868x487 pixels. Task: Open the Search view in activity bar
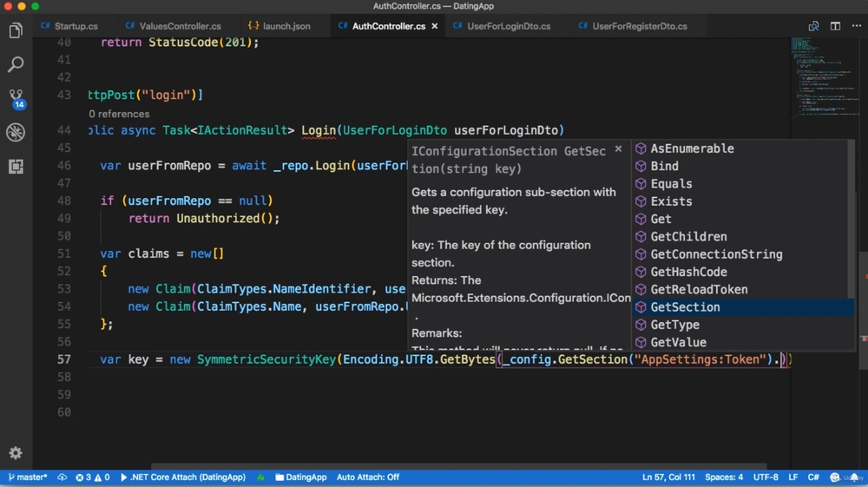coord(16,65)
